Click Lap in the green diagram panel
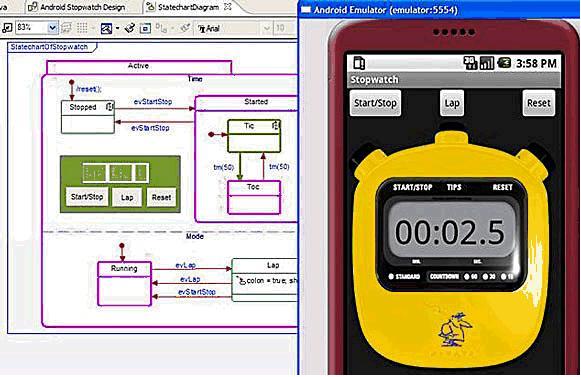The width and height of the screenshot is (581, 377). click(127, 197)
